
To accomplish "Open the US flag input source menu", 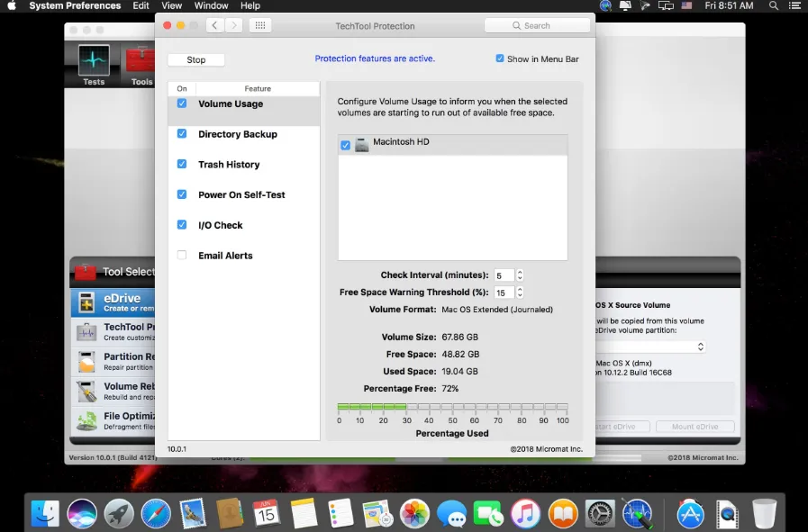I will coord(686,5).
